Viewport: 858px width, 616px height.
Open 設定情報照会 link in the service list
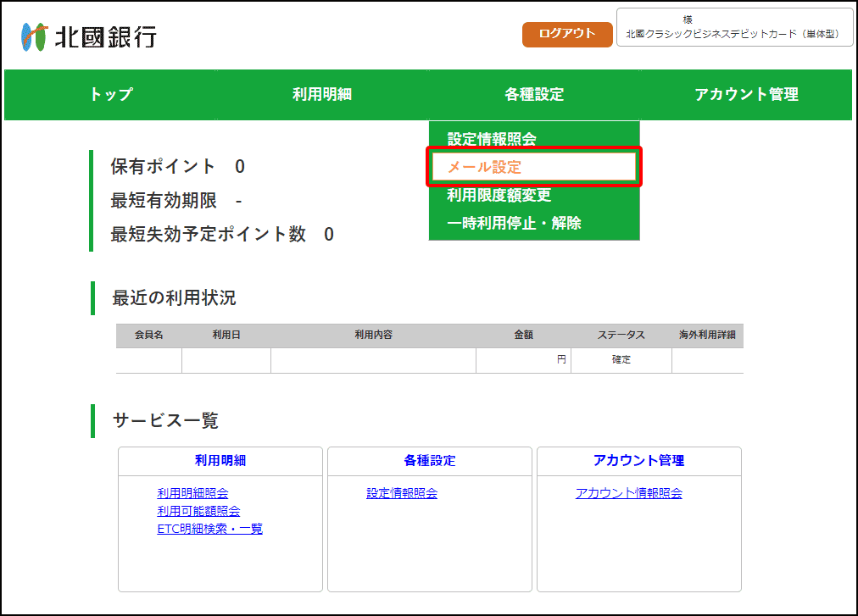coord(402,493)
